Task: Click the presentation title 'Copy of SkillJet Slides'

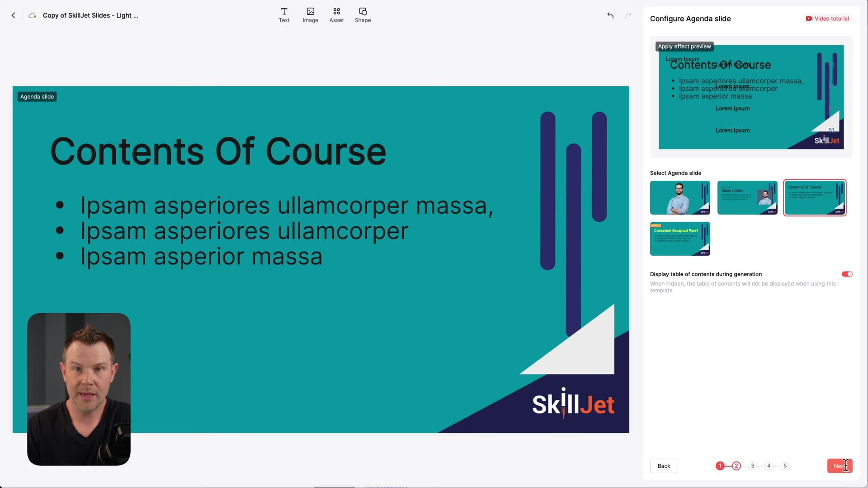Action: click(x=90, y=15)
